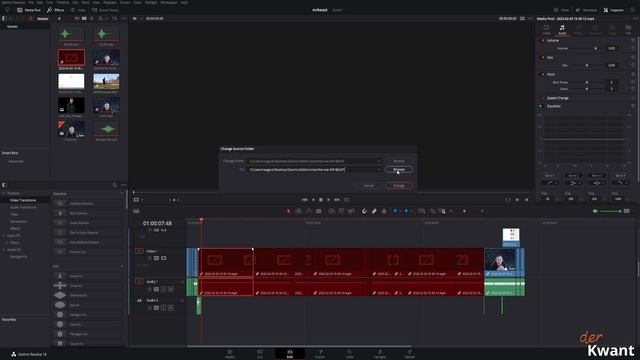This screenshot has height=360, width=640.
Task: Select the outdoor field clip thumbnail
Action: 107,81
